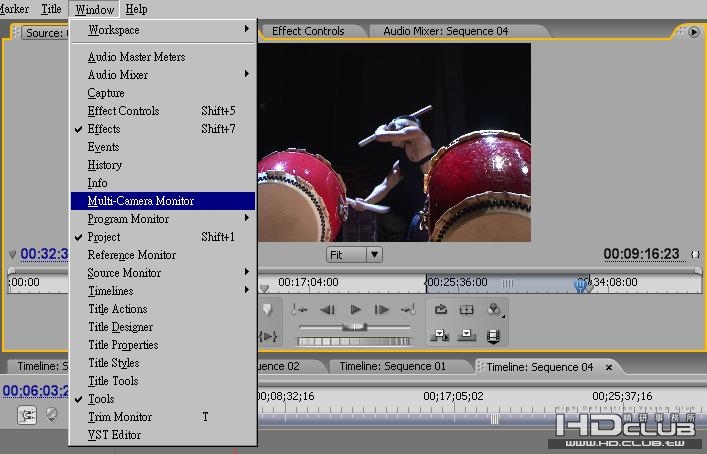Close the Window menu via menu bar
The image size is (707, 454).
pyautogui.click(x=94, y=9)
